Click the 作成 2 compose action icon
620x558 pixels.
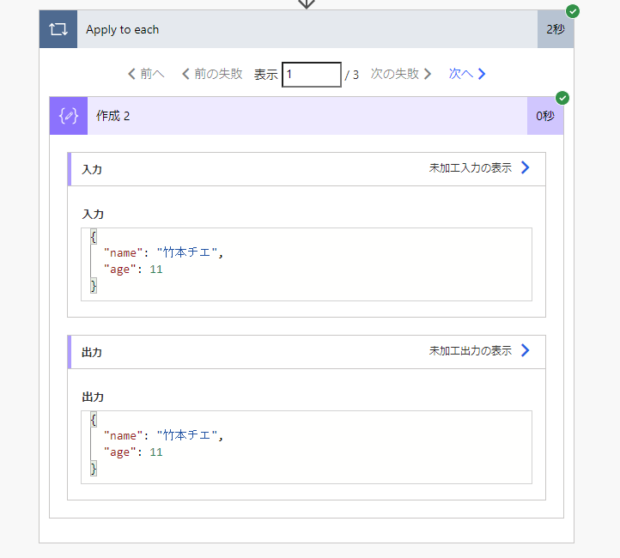point(68,116)
